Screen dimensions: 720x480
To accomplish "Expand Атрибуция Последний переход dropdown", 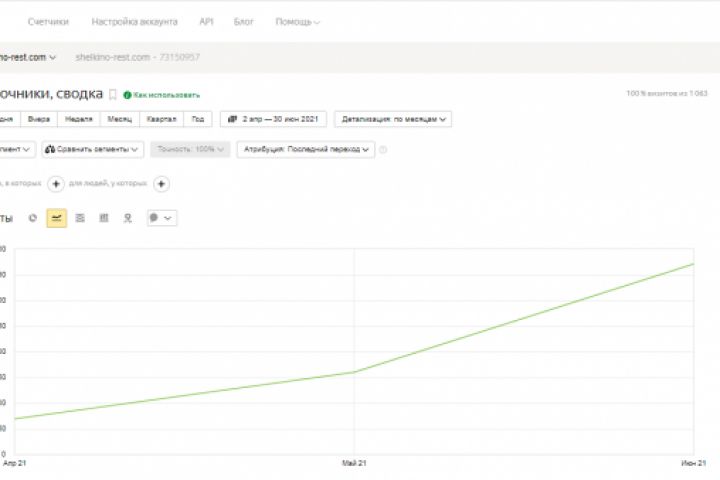I will (x=306, y=149).
